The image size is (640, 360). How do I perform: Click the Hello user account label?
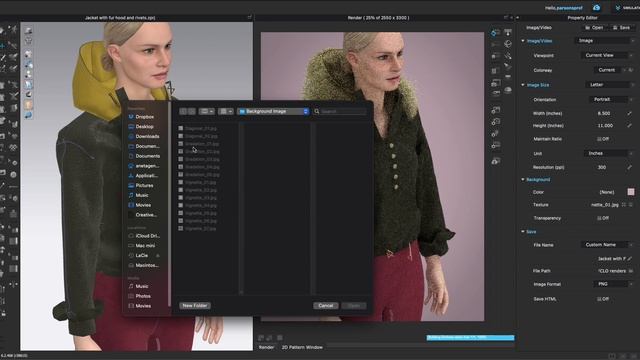(x=564, y=8)
